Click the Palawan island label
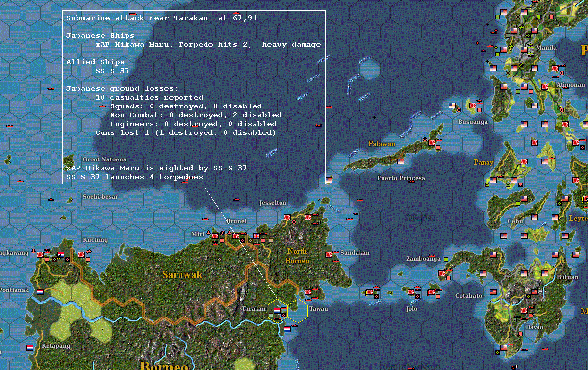This screenshot has height=370, width=588. click(382, 144)
